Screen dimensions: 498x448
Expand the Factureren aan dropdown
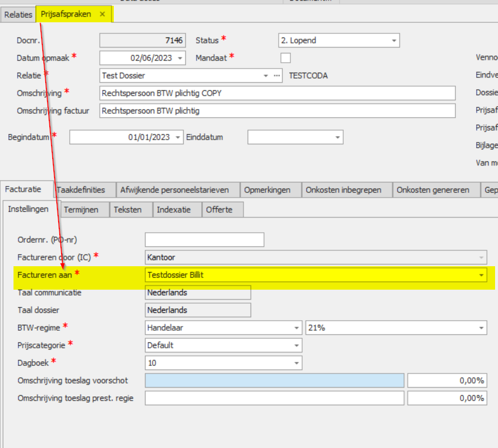point(481,275)
